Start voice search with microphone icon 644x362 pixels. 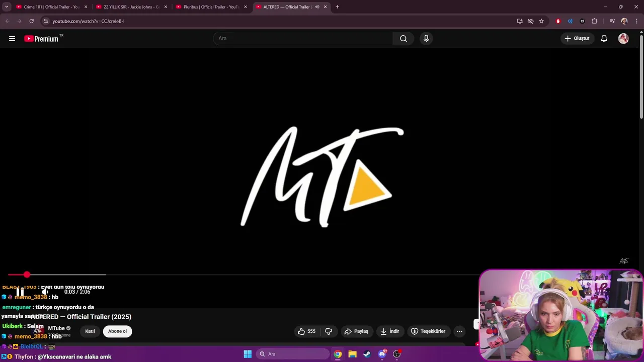(x=426, y=39)
